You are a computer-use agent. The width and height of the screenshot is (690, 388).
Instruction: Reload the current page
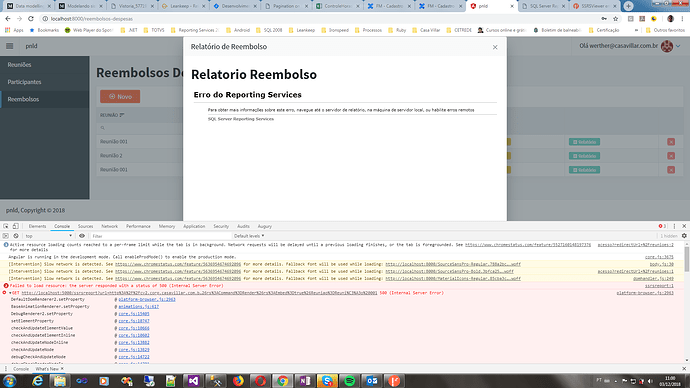(31, 19)
